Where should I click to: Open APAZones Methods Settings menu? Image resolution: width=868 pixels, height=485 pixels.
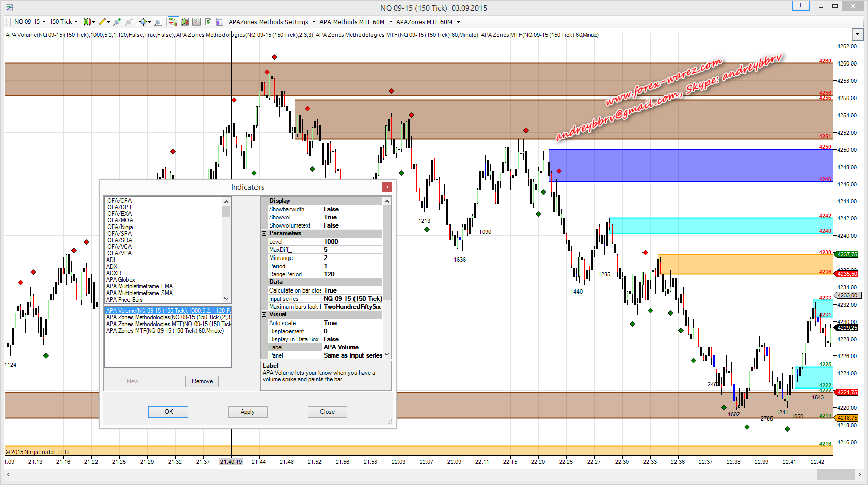272,22
